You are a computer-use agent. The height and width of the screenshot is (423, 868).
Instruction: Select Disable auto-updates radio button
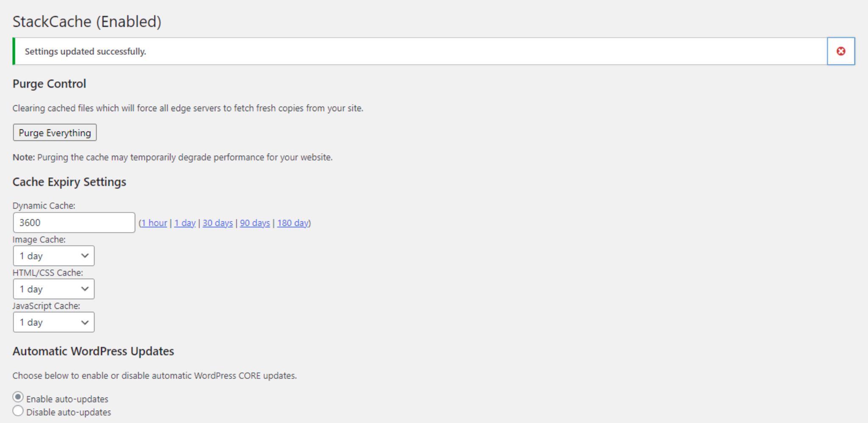click(x=18, y=411)
